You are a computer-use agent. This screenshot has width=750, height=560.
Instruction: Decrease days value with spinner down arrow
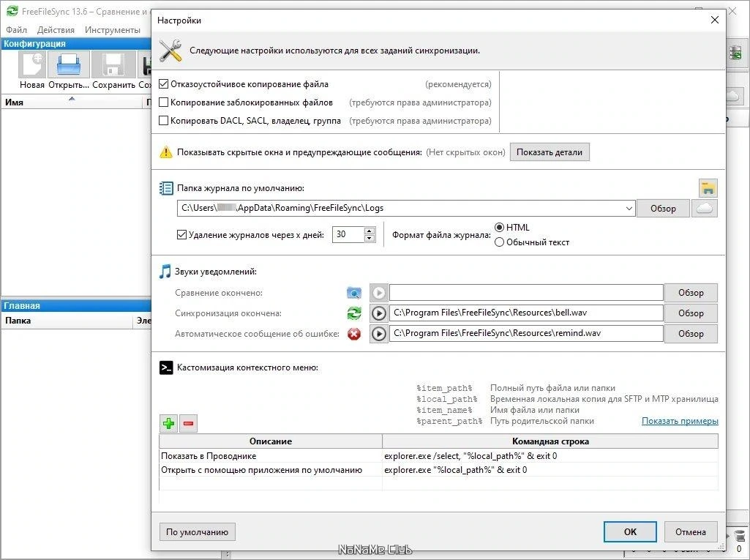click(x=369, y=238)
